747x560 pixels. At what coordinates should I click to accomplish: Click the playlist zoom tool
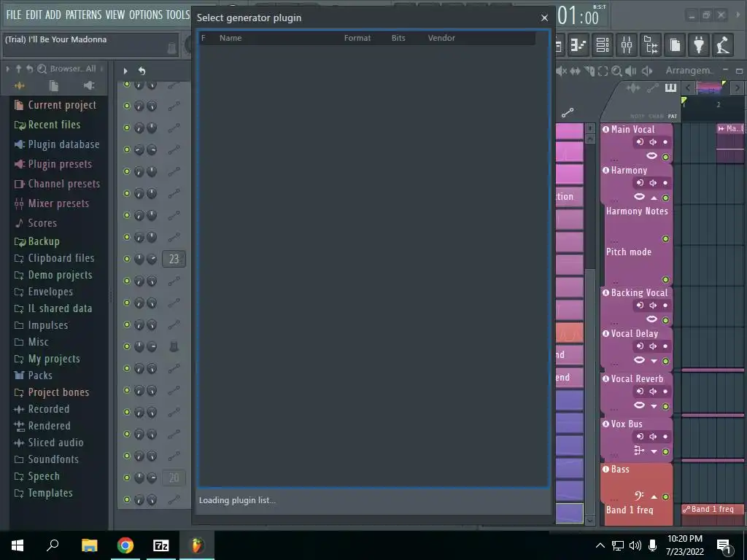coord(616,71)
